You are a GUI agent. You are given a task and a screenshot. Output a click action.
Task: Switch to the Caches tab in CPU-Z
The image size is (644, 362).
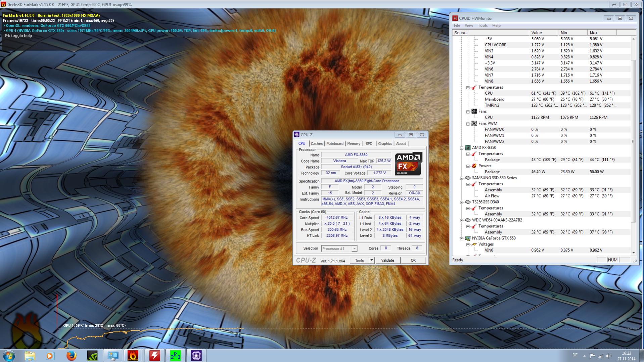pyautogui.click(x=317, y=144)
